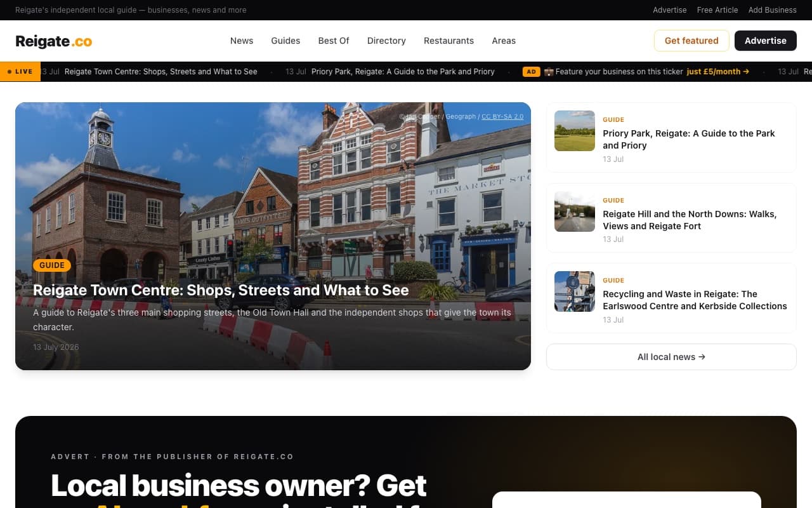Open Reigate Hill thumbnail image
Screen dimensions: 812x508
pyautogui.click(x=575, y=211)
